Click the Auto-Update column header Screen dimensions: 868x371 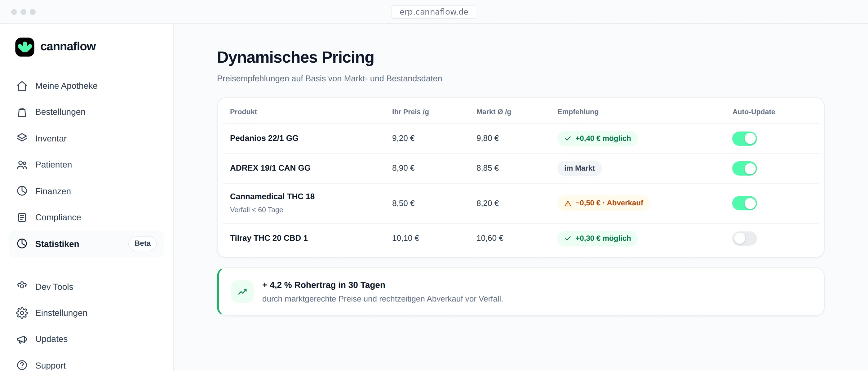coord(754,112)
